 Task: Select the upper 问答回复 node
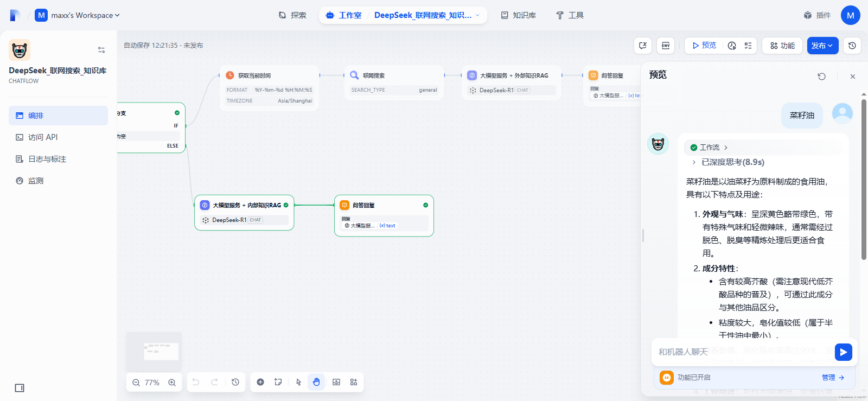tap(612, 86)
